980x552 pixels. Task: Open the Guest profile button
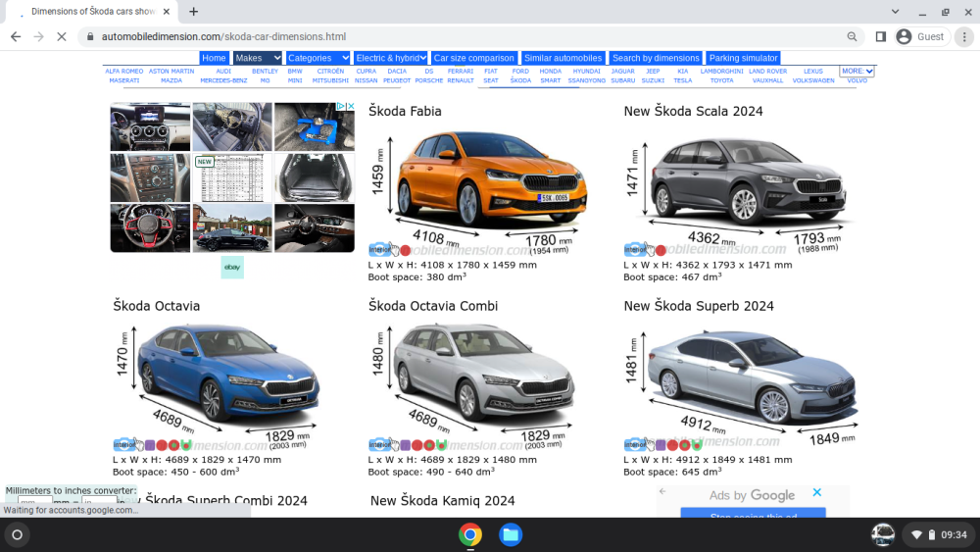click(x=922, y=37)
